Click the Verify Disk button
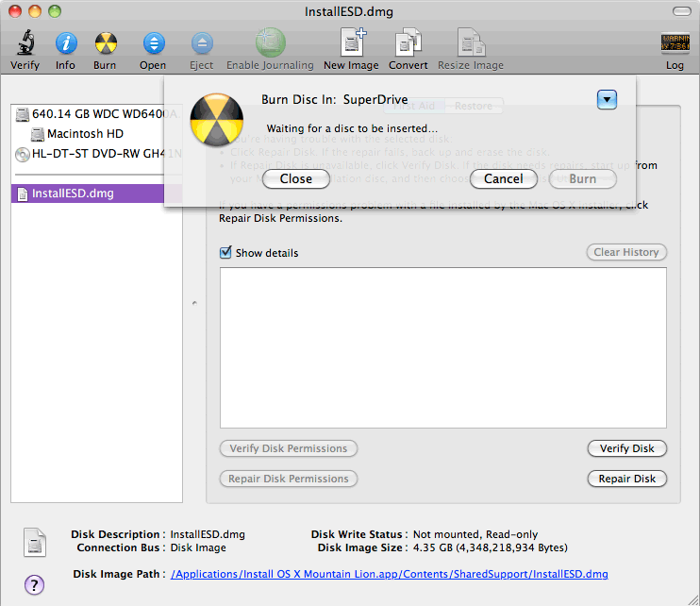The height and width of the screenshot is (606, 700). (x=626, y=448)
